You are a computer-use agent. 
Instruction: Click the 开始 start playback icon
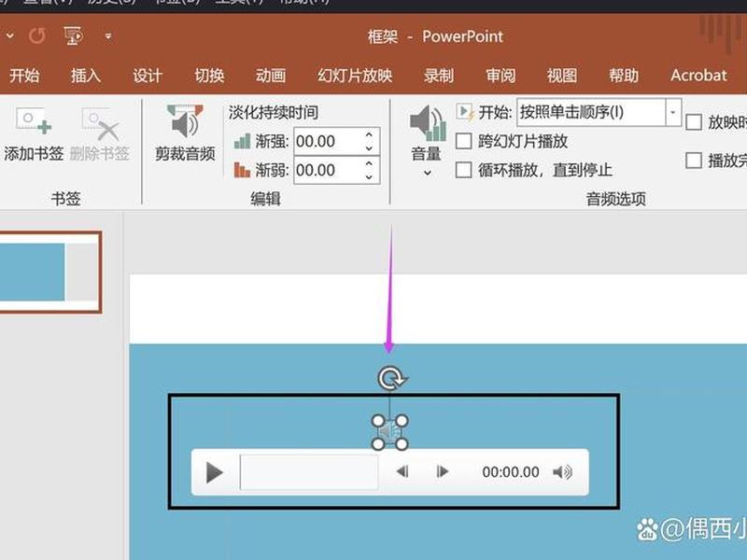coord(465,112)
